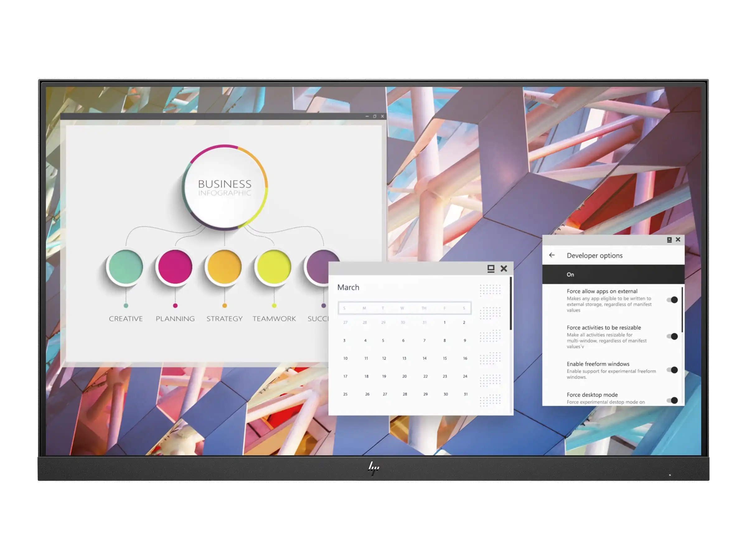The width and height of the screenshot is (747, 560).
Task: Select date 20 in the calendar
Action: point(404,376)
